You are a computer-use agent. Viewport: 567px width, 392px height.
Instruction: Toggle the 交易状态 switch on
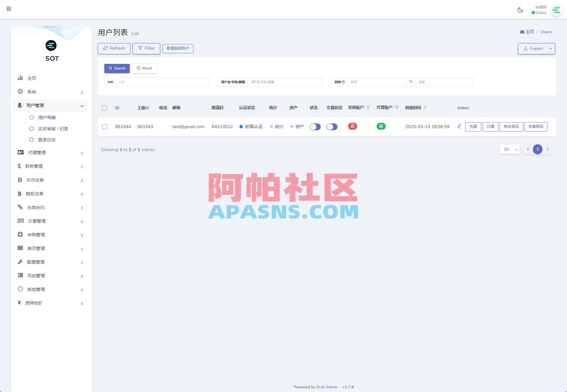(x=332, y=127)
